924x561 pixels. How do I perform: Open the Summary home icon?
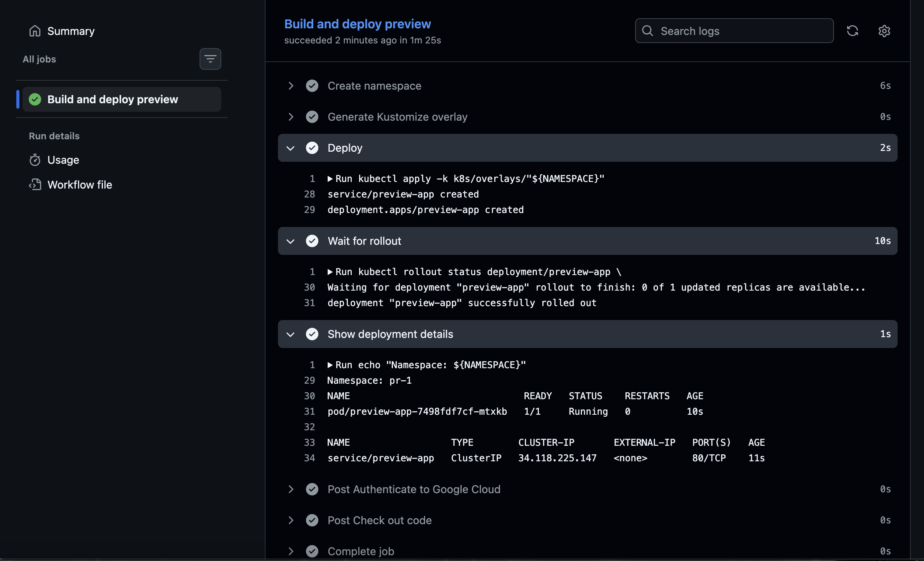coord(35,31)
